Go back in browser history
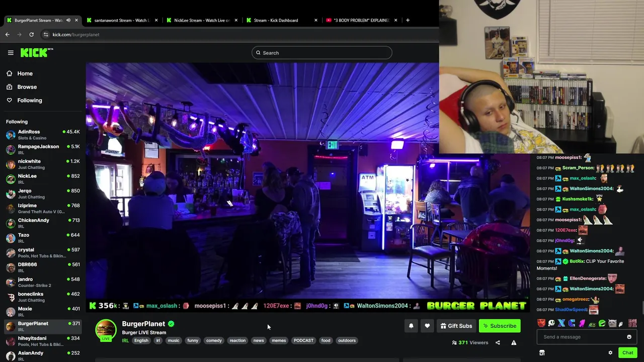This screenshot has height=362, width=644. pos(7,34)
